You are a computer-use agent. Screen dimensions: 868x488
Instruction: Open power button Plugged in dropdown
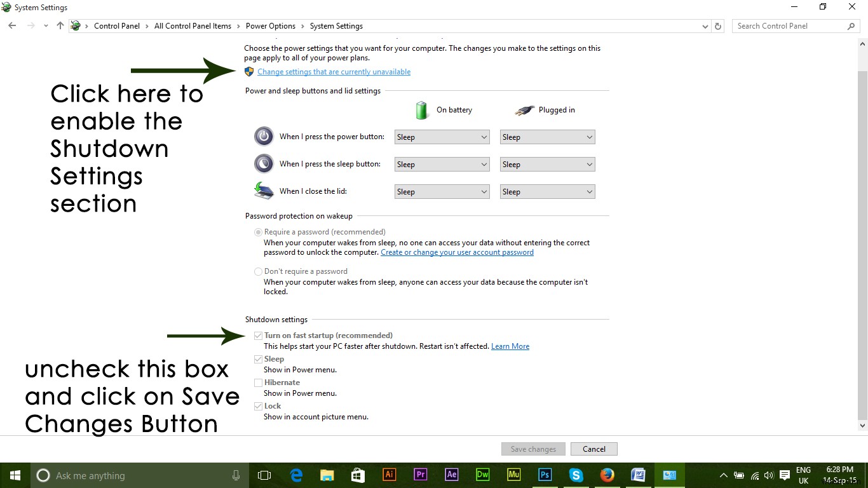[x=547, y=137]
